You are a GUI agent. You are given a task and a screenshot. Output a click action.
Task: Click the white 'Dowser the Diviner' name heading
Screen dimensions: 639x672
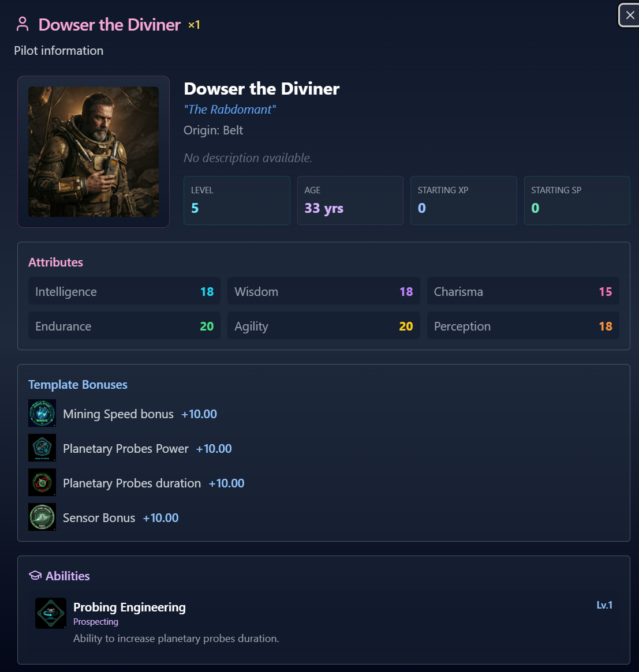[x=261, y=89]
